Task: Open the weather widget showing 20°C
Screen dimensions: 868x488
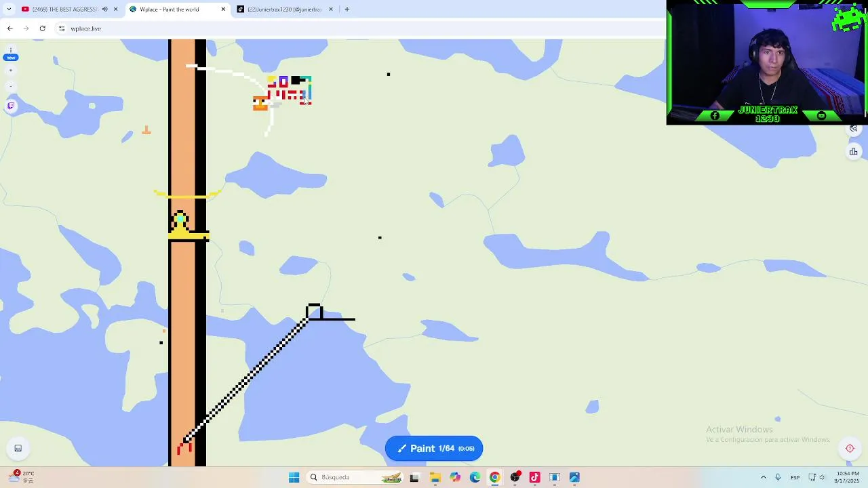Action: pyautogui.click(x=20, y=477)
